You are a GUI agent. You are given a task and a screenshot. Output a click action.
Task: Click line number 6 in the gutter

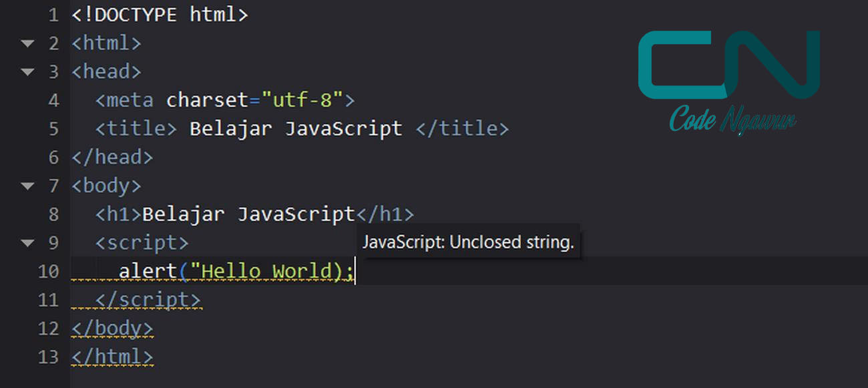53,158
